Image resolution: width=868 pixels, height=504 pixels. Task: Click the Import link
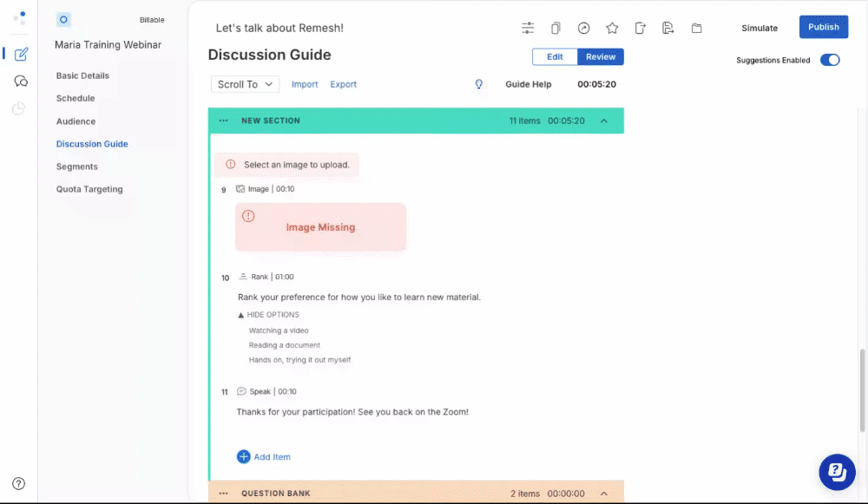coord(305,84)
